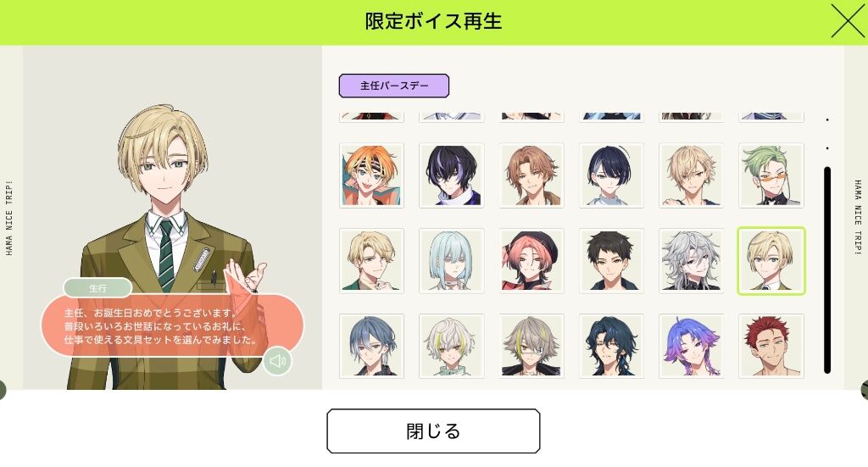The height and width of the screenshot is (467, 868).
Task: Click the salmon birthday message speech bubble
Action: 172,326
